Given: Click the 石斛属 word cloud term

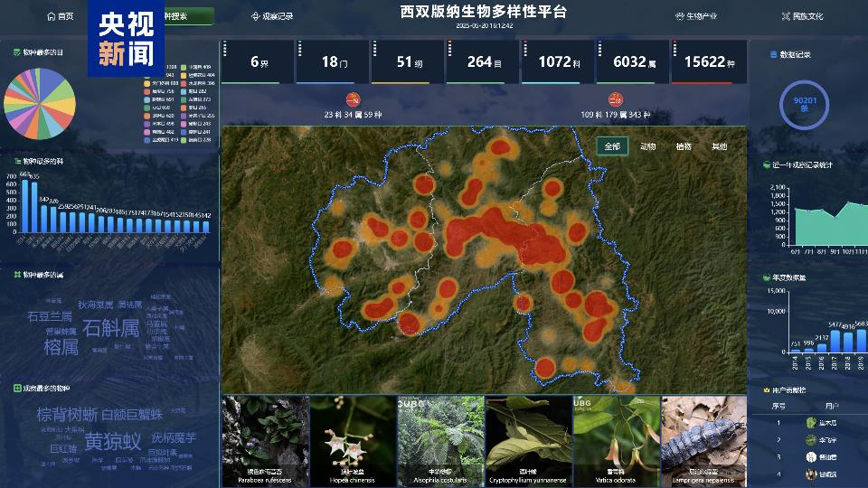Looking at the screenshot, I should [x=110, y=328].
